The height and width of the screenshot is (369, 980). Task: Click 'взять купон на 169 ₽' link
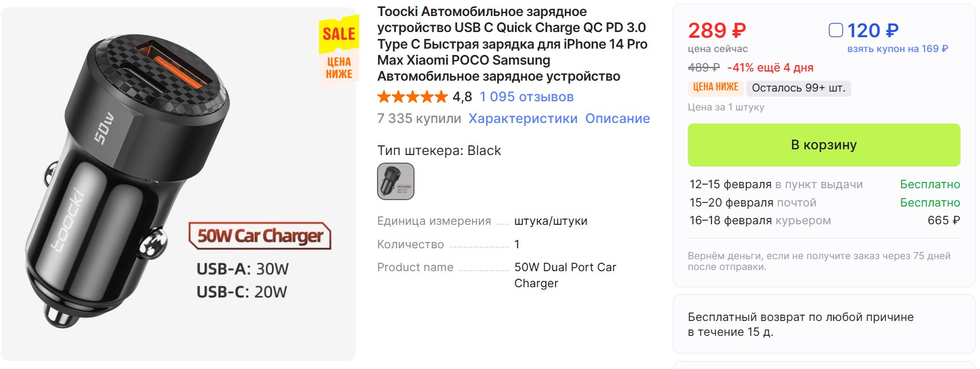pyautogui.click(x=897, y=49)
